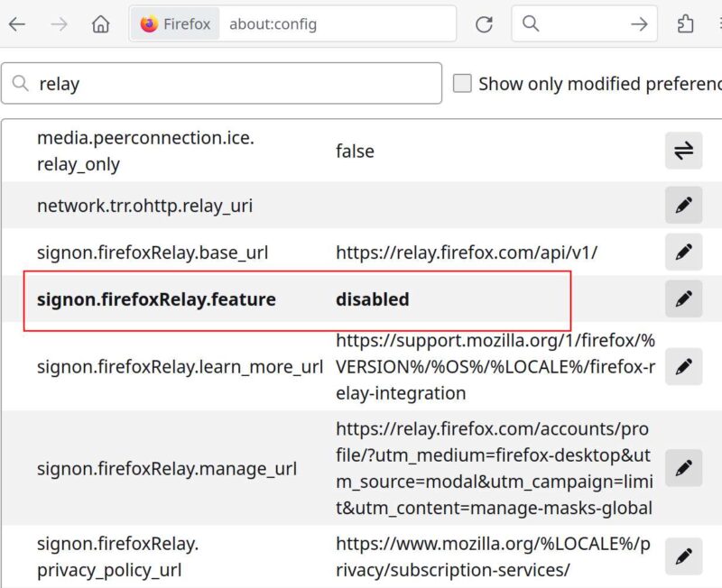Image resolution: width=722 pixels, height=588 pixels.
Task: Click the go arrow in the search bar
Action: pyautogui.click(x=639, y=24)
